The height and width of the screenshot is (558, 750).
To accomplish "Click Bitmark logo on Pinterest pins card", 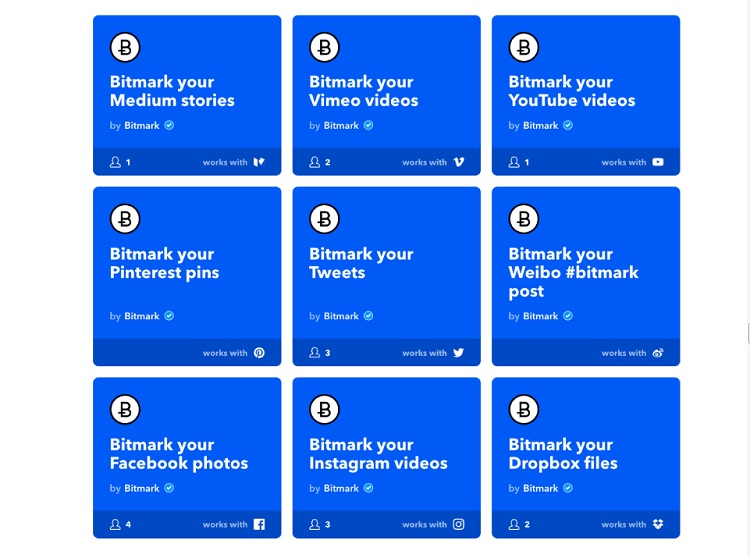I will click(x=125, y=219).
